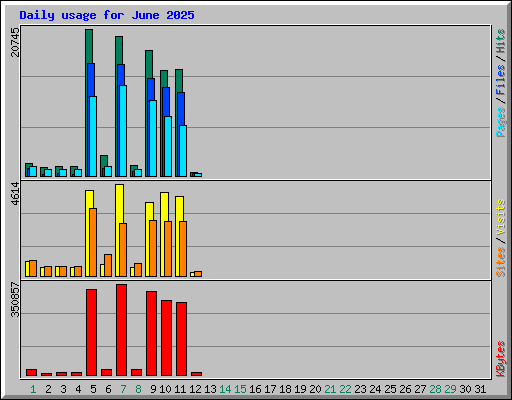
Task: Click the red 'KBytes' legend label
Action: [501, 359]
